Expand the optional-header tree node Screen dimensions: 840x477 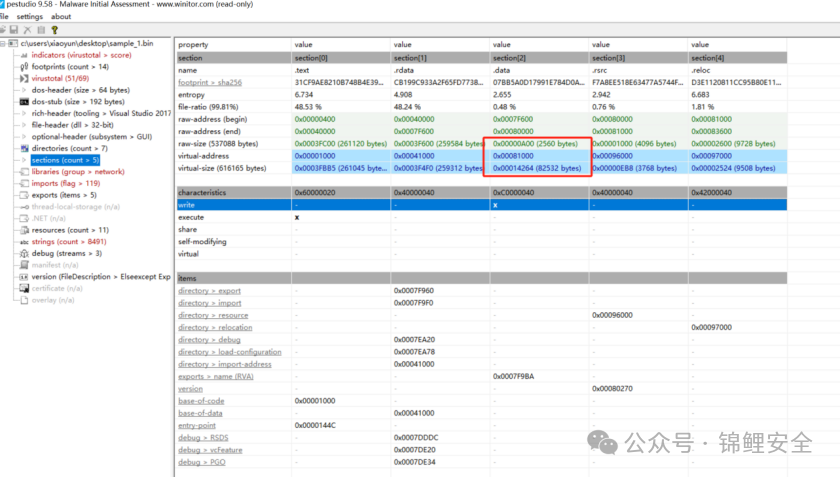click(x=24, y=137)
